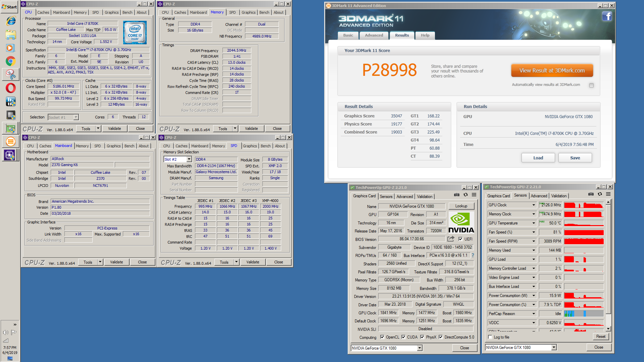
Task: Click the Action Center flag tray icon
Action: [x=14, y=332]
